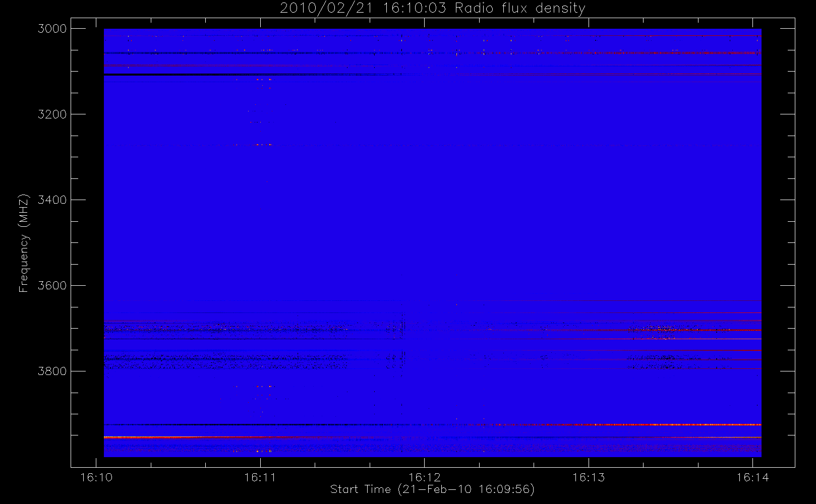This screenshot has height=504, width=816.
Task: Click the 3400 frequency tick label
Action: [52, 200]
